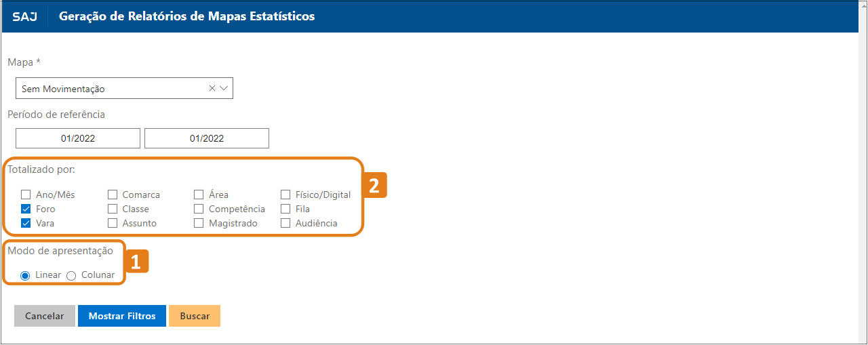
Task: Clear the Mapa selection with the X icon
Action: (x=212, y=88)
